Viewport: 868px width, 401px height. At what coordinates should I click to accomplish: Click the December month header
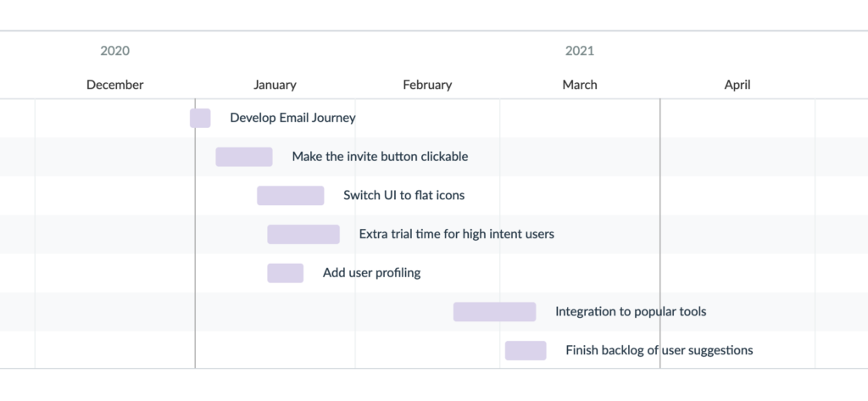coord(115,85)
